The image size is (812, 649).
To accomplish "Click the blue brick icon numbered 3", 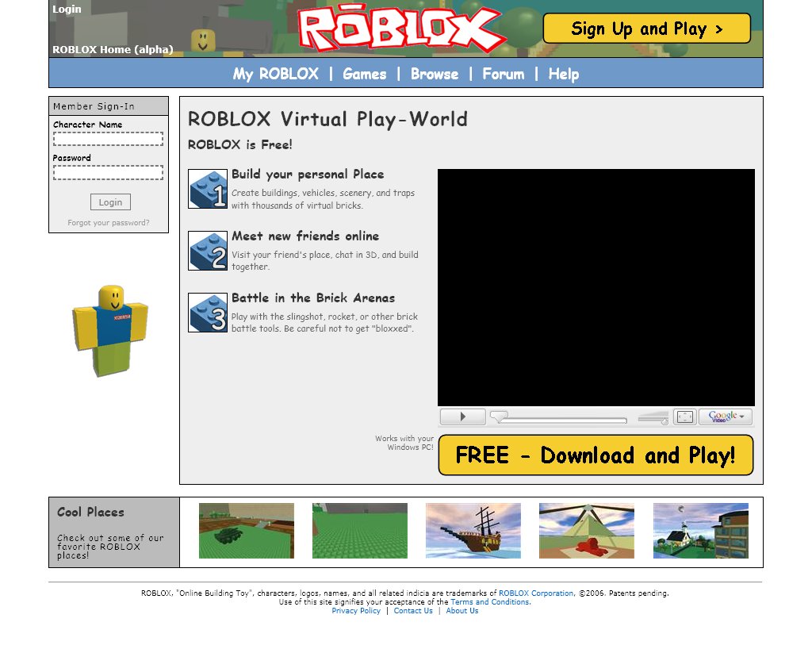I will pos(208,313).
